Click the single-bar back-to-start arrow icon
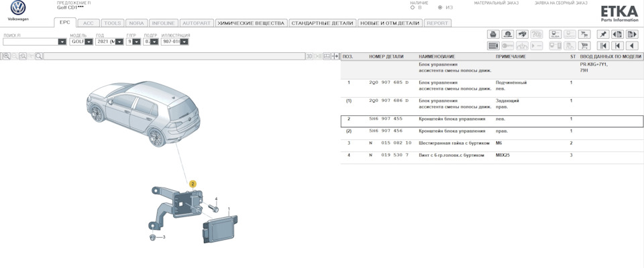Viewport: 644px width, 268px height. pos(617,46)
